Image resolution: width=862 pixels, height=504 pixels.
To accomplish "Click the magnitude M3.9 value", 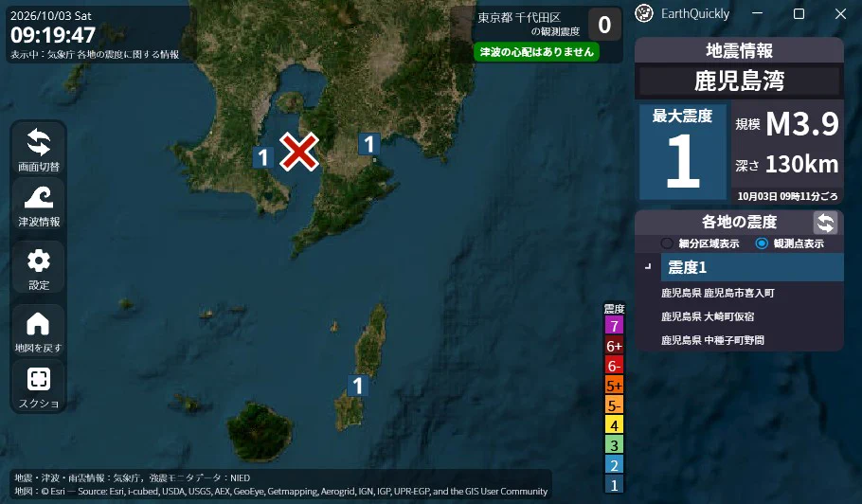I will pos(802,124).
